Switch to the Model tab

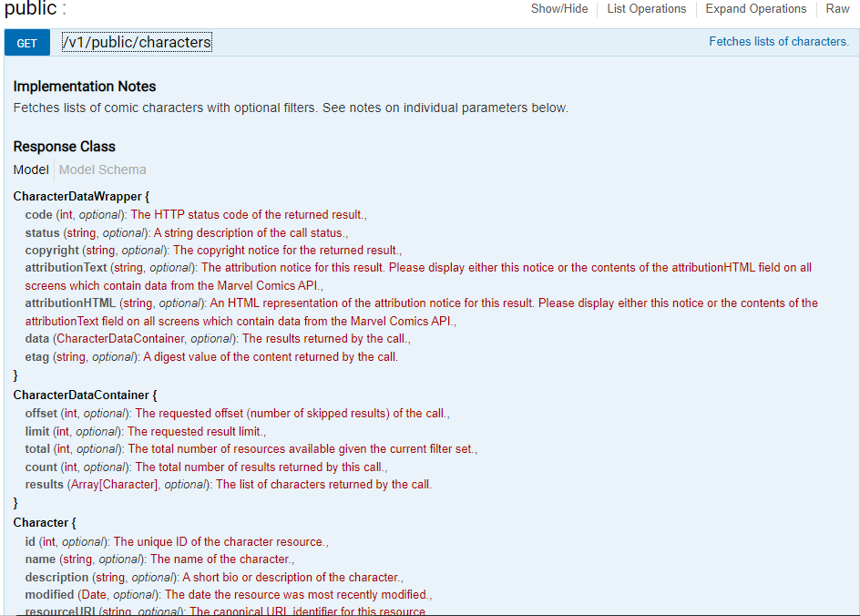coord(31,169)
